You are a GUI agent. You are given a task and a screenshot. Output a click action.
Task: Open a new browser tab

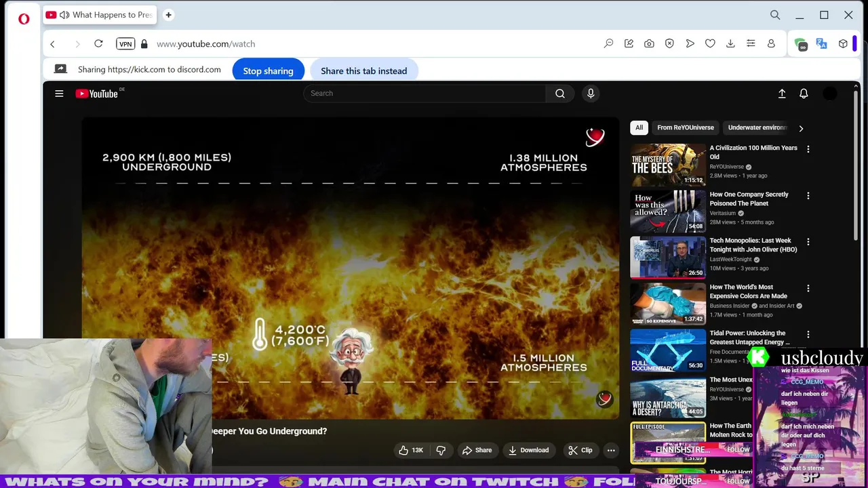168,15
